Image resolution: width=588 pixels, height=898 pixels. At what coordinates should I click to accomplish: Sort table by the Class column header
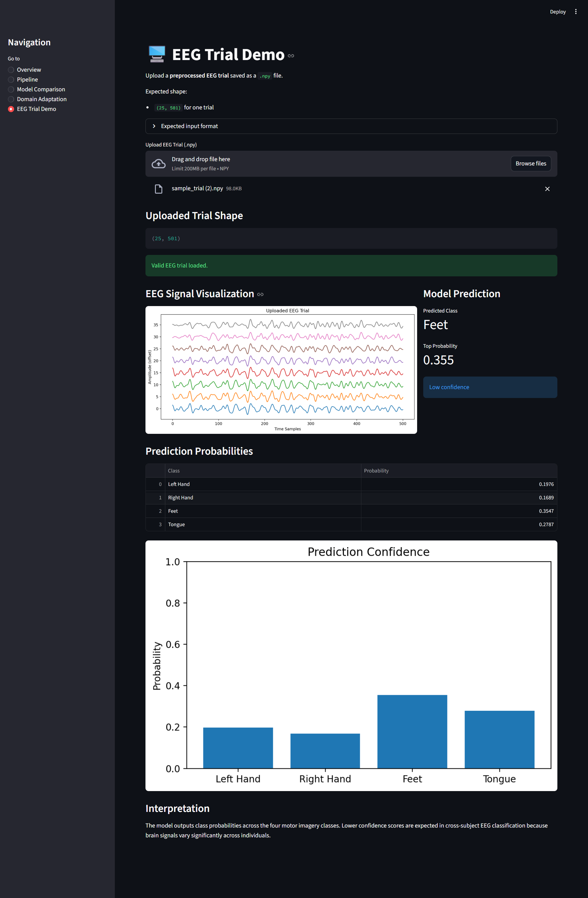pyautogui.click(x=263, y=471)
